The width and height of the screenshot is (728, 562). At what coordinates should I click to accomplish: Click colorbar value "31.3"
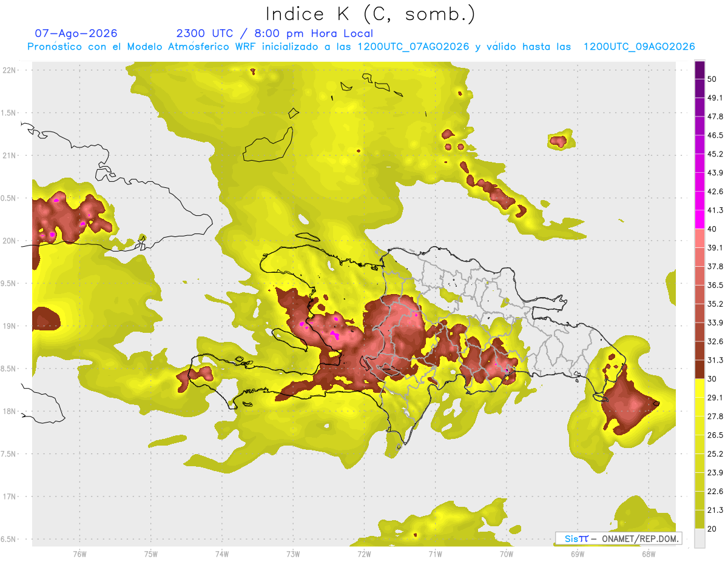715,360
